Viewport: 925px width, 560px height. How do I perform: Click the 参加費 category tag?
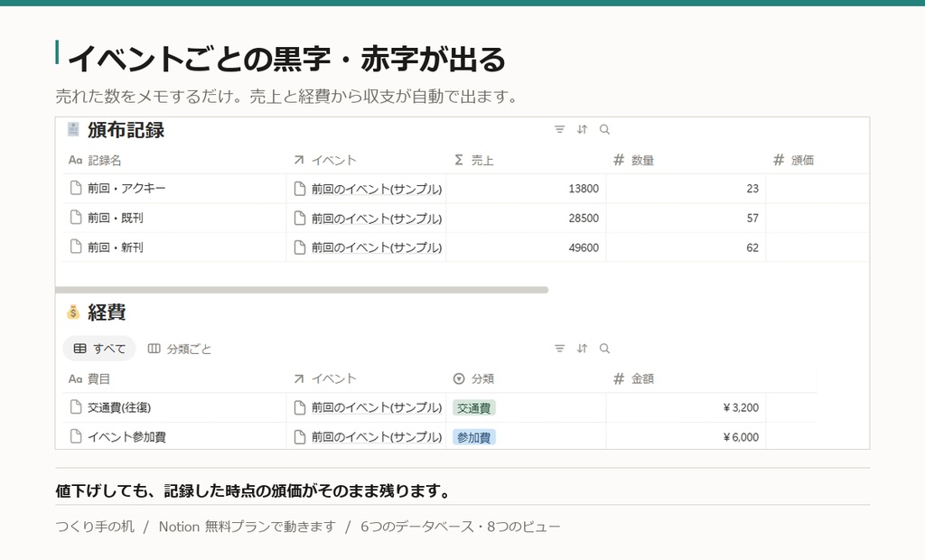tap(473, 437)
